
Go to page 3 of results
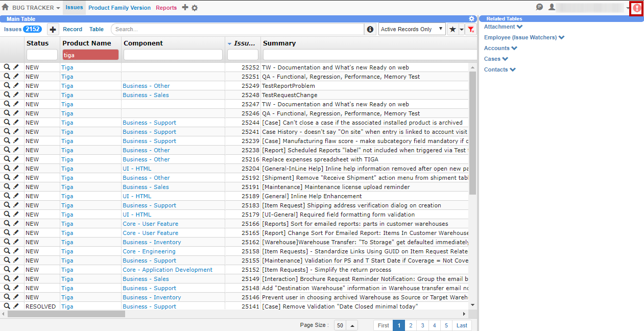pos(422,325)
